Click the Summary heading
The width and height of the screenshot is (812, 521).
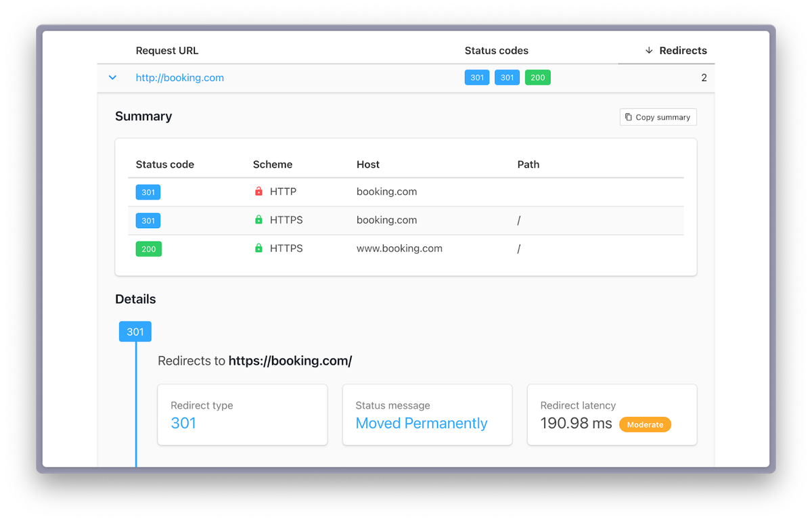(x=143, y=116)
